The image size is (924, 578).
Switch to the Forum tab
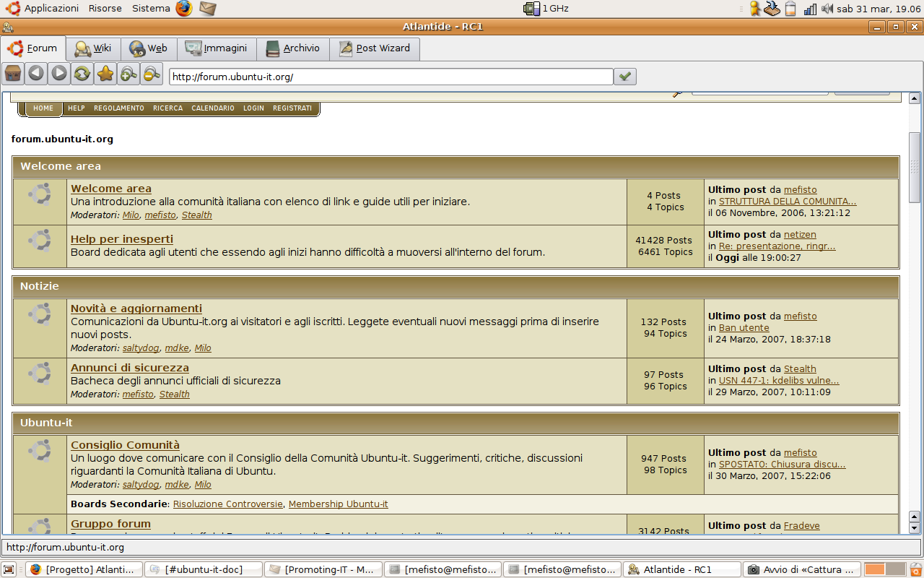click(33, 48)
